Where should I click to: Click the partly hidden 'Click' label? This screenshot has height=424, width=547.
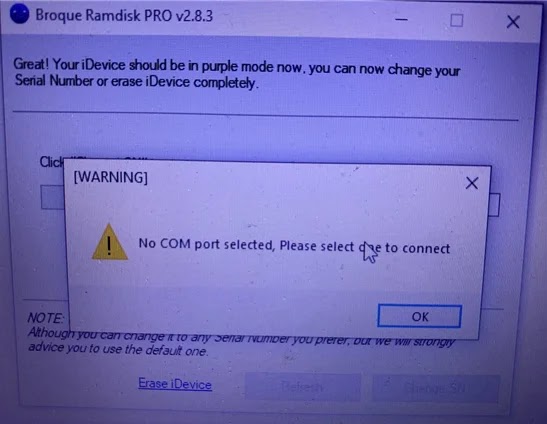click(51, 162)
